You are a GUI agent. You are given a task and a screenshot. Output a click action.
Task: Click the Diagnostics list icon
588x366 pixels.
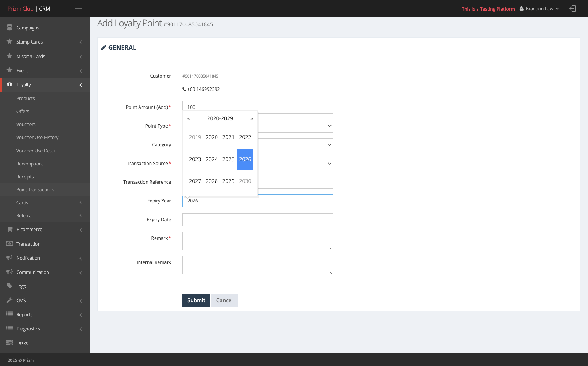(x=10, y=329)
